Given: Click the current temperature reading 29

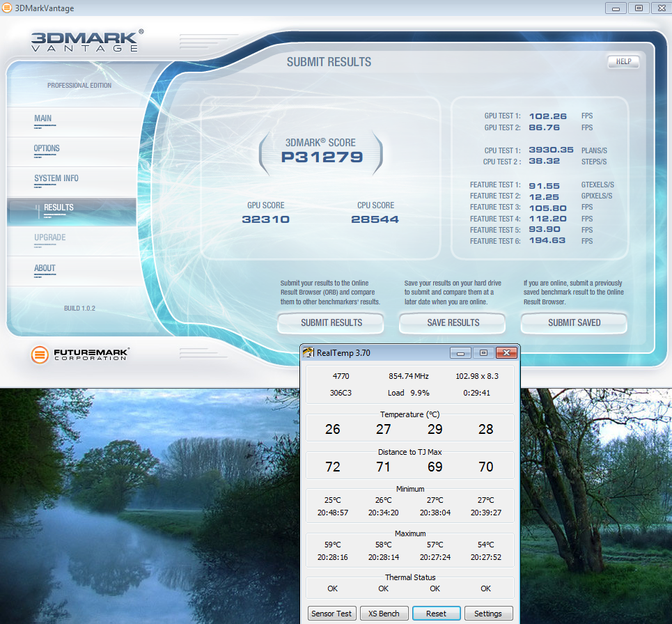Looking at the screenshot, I should (x=435, y=429).
